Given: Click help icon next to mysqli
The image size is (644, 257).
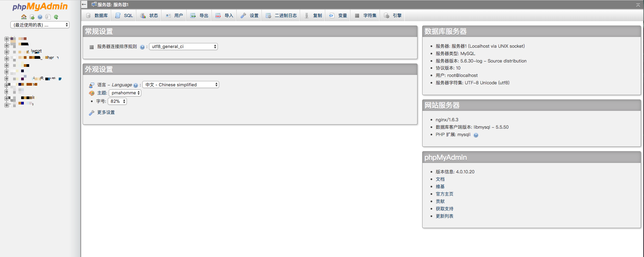Looking at the screenshot, I should coord(476,135).
